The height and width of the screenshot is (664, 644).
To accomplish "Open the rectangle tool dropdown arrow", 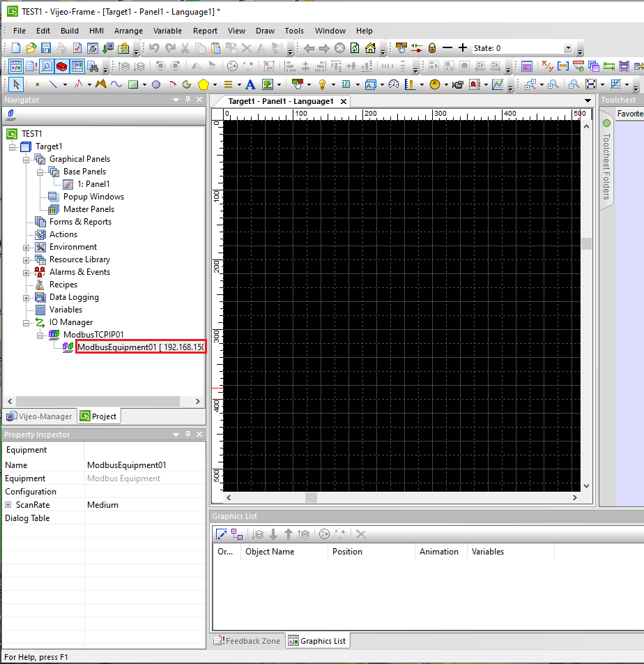I will pyautogui.click(x=144, y=84).
